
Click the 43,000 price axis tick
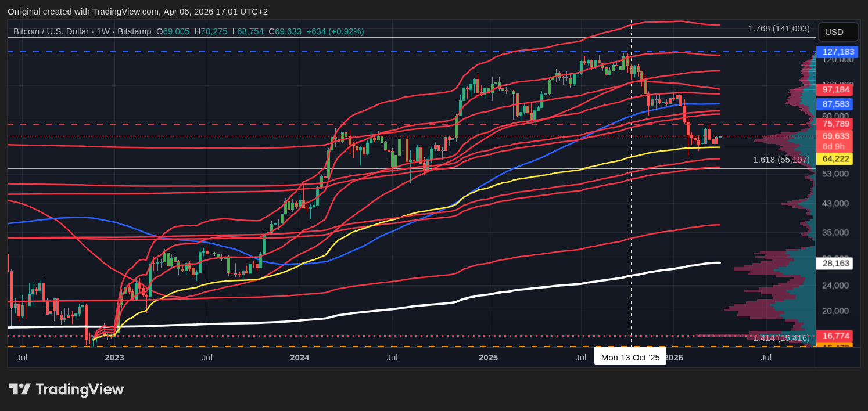(x=836, y=203)
